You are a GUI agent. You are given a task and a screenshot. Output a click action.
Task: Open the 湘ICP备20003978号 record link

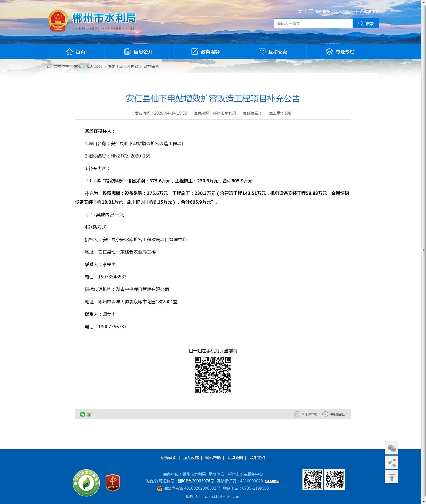point(196,481)
